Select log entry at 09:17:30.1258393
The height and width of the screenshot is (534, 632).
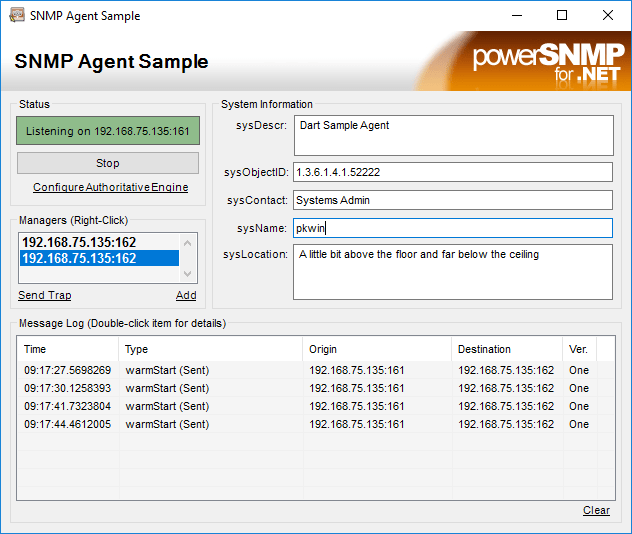point(316,388)
